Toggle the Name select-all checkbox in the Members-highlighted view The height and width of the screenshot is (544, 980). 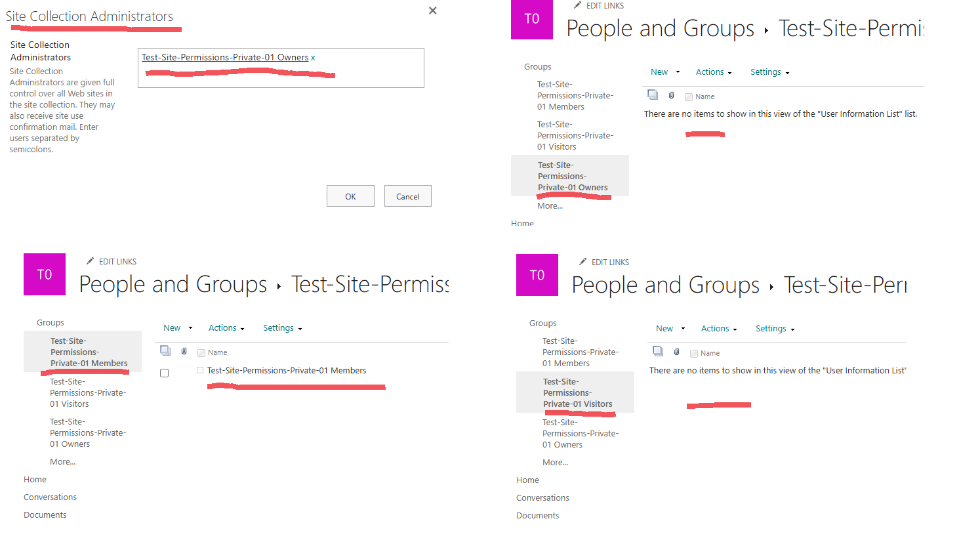(201, 353)
